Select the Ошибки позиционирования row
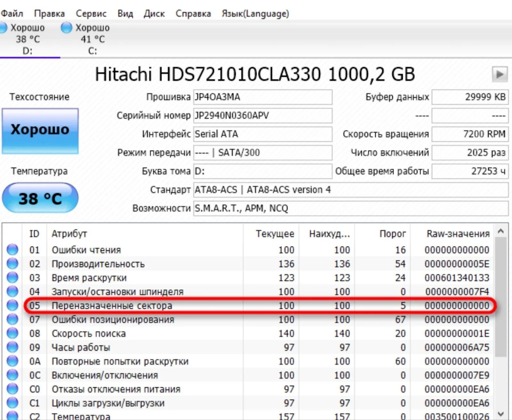This screenshot has height=420, width=512. (x=249, y=319)
